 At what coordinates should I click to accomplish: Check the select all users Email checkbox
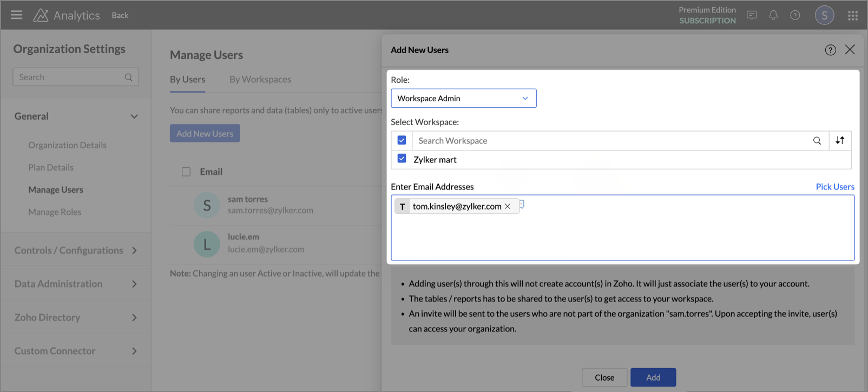[186, 172]
